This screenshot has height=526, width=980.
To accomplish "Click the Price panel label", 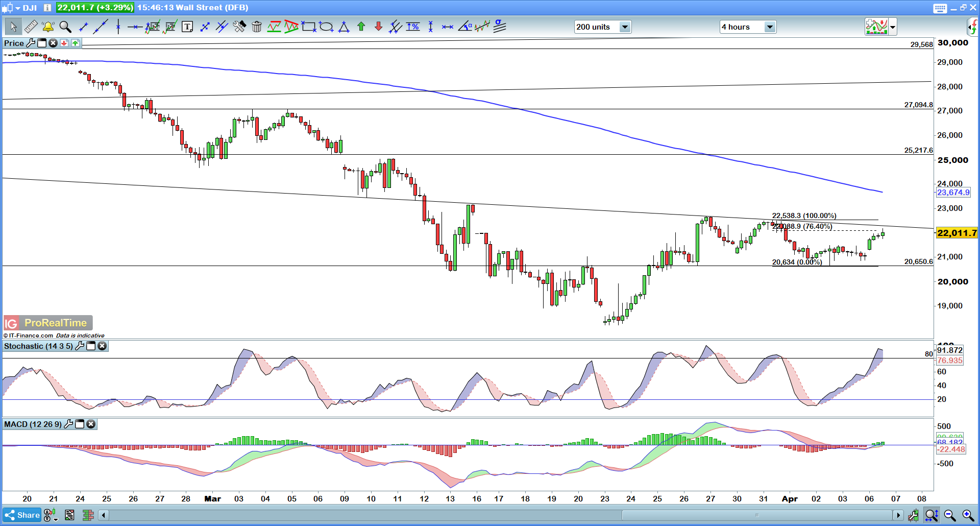I will pyautogui.click(x=14, y=43).
